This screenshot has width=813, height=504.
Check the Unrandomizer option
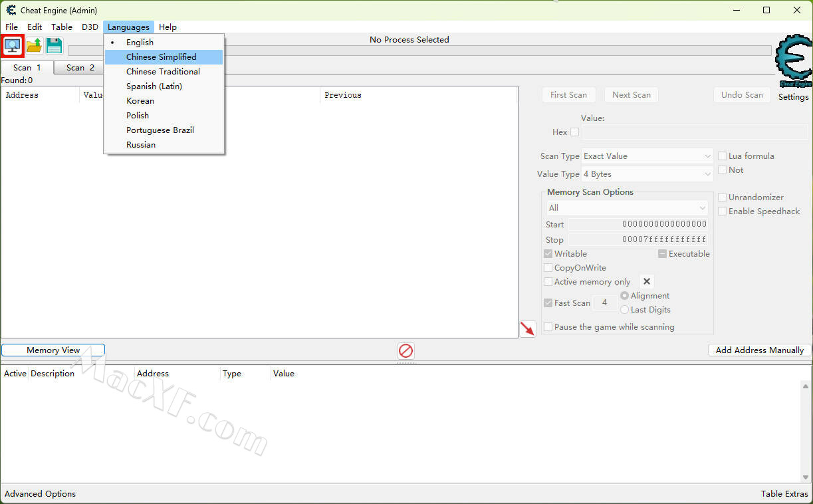point(722,197)
